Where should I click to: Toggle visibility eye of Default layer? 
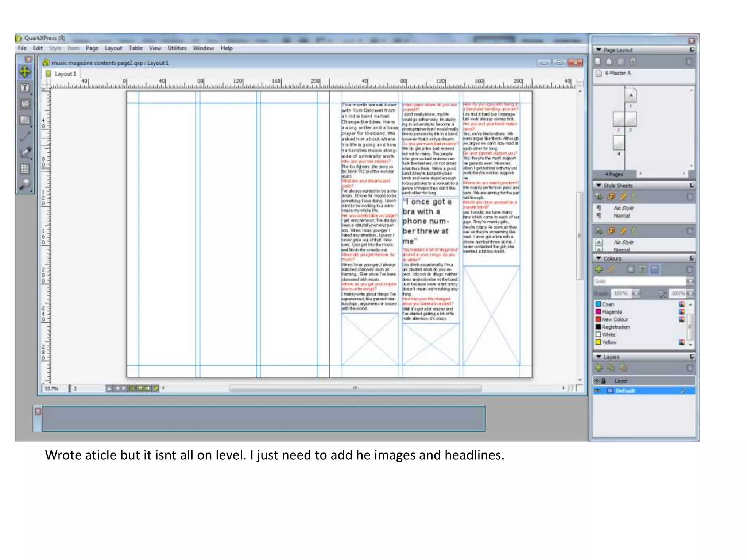[598, 391]
